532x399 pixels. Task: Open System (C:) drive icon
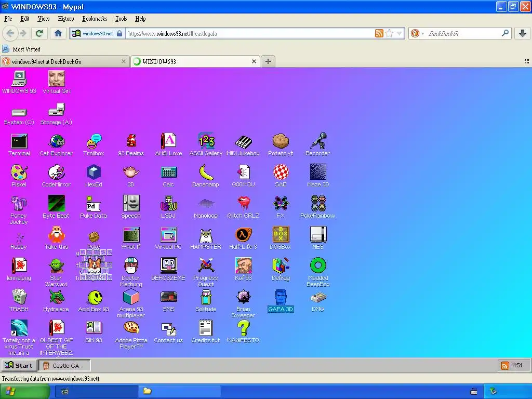click(19, 116)
